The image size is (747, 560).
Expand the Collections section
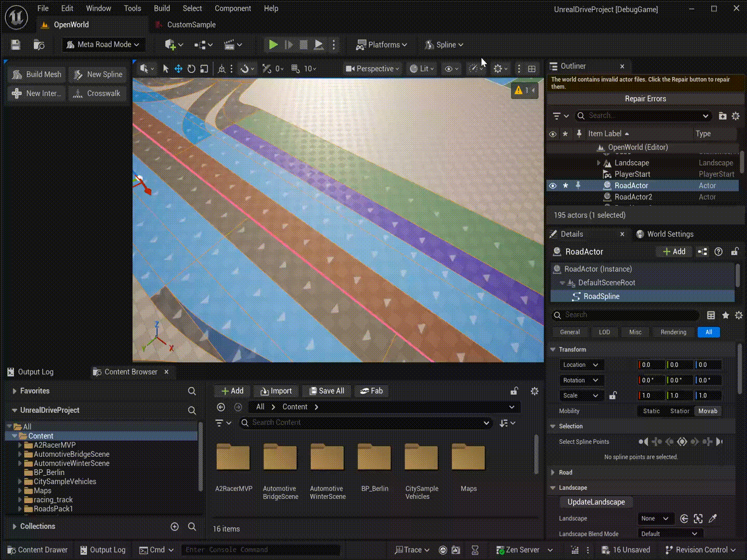(x=15, y=526)
